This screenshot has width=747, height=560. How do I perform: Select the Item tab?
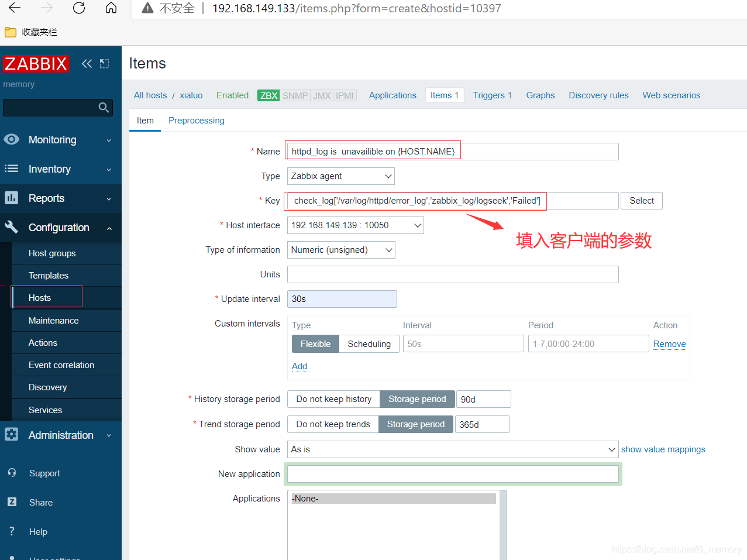[145, 120]
